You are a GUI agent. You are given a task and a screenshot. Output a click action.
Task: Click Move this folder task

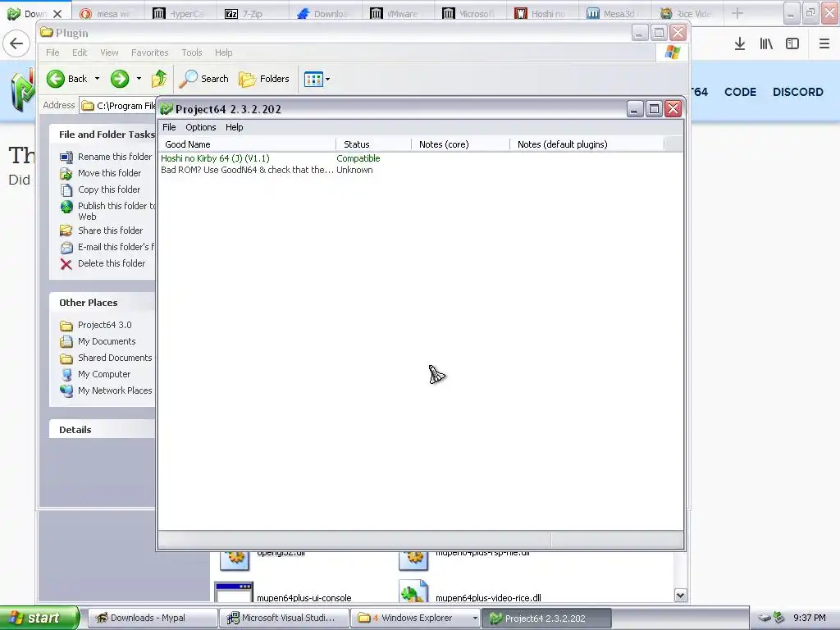coord(109,173)
